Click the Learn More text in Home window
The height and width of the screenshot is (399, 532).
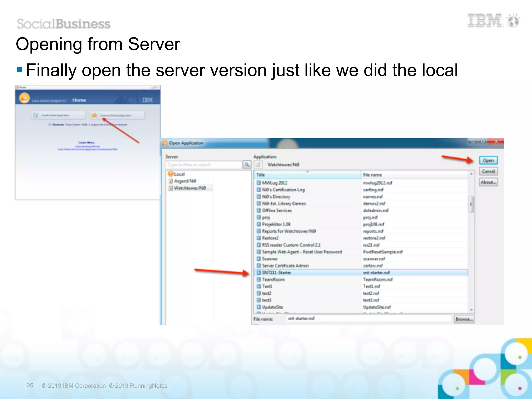(87, 142)
